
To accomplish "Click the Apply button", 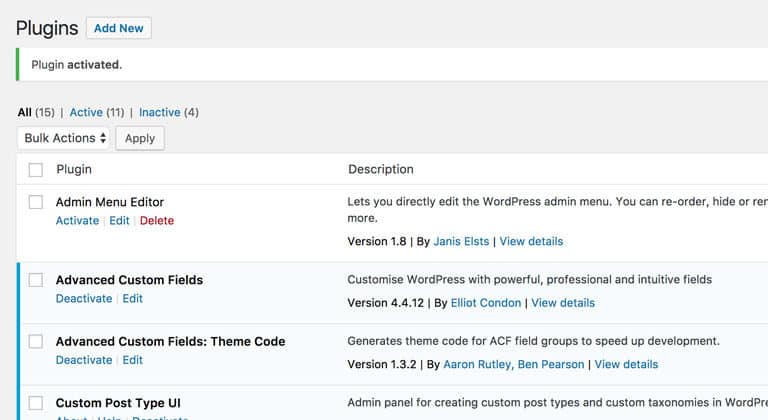I will click(x=140, y=138).
